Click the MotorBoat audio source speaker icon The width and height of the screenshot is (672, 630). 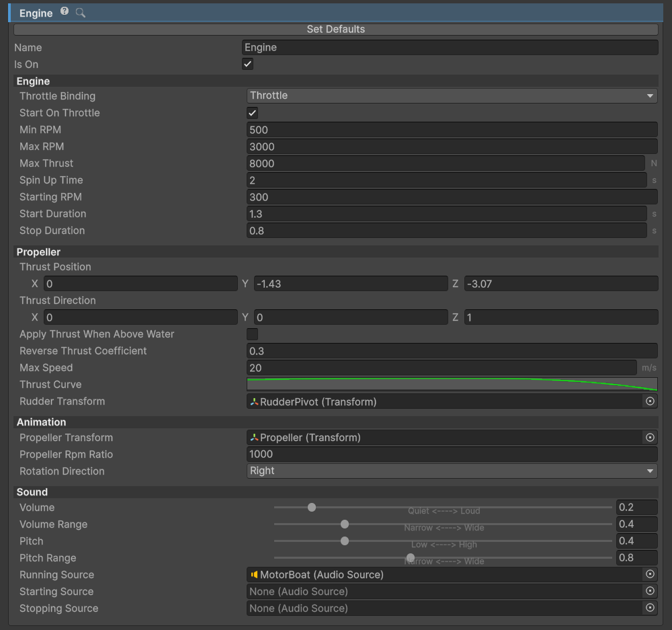[x=254, y=575]
